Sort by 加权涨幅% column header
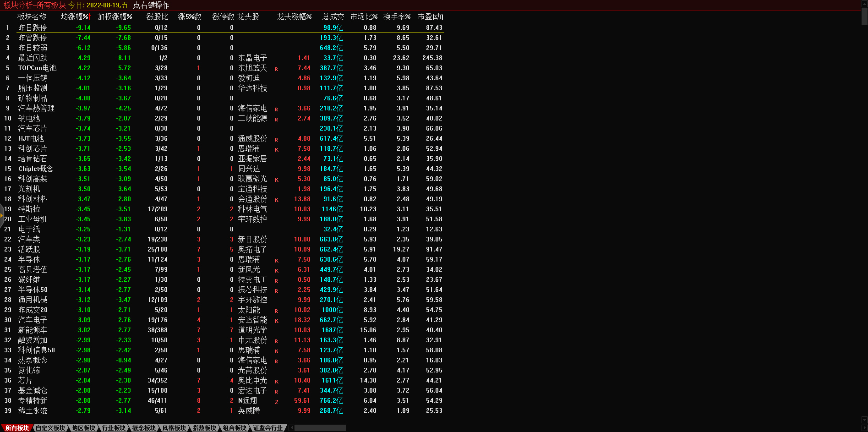Screen dimensions: 868x432 115,16
